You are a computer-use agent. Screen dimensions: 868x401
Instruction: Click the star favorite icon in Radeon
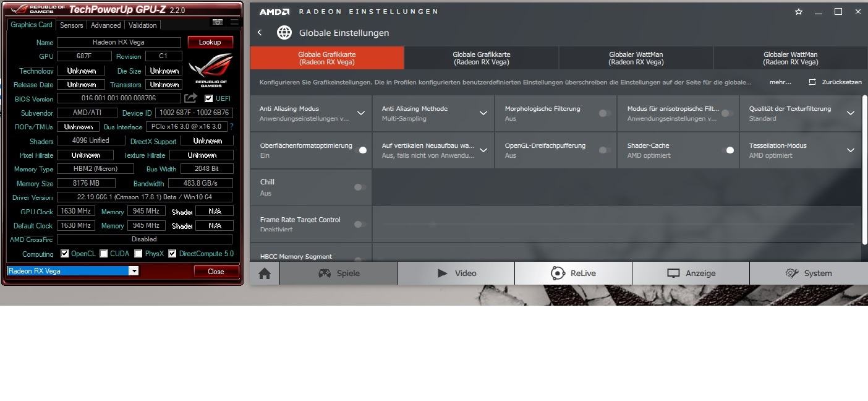799,12
